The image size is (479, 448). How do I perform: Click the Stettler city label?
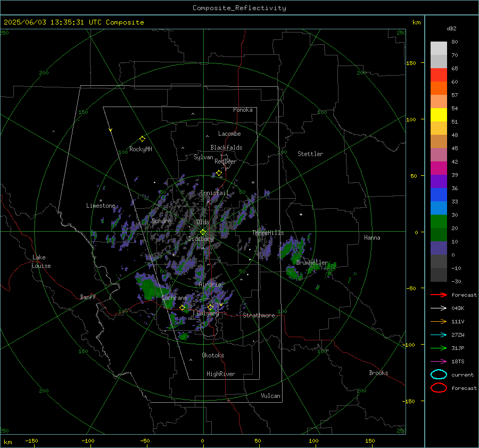(310, 154)
